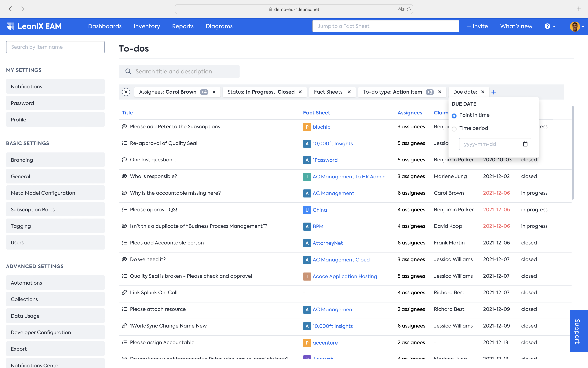This screenshot has width=588, height=368.
Task: Open Automations in sidebar
Action: point(55,282)
